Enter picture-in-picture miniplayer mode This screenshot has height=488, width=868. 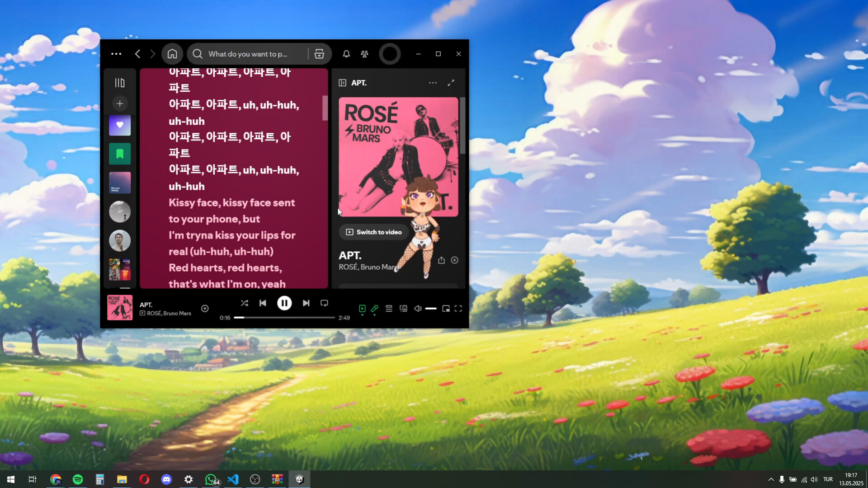446,309
